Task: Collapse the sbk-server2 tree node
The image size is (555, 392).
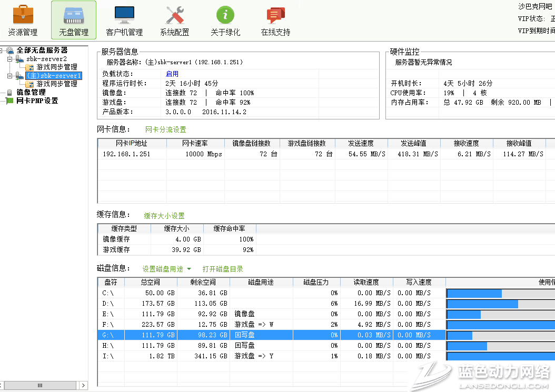Action: tap(9, 59)
